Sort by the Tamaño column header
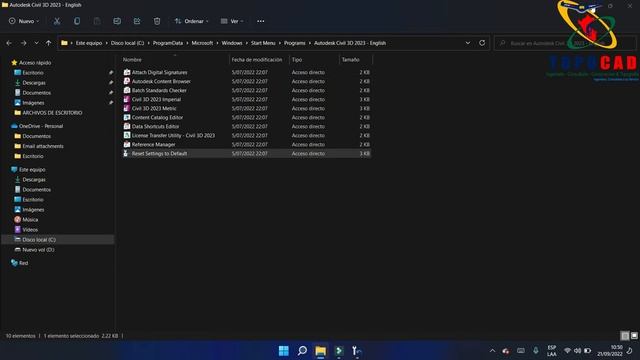The height and width of the screenshot is (360, 640). point(356,60)
